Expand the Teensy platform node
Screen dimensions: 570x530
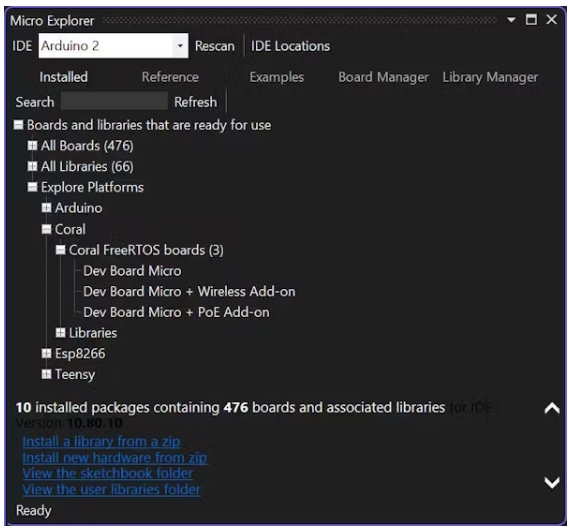tap(46, 374)
